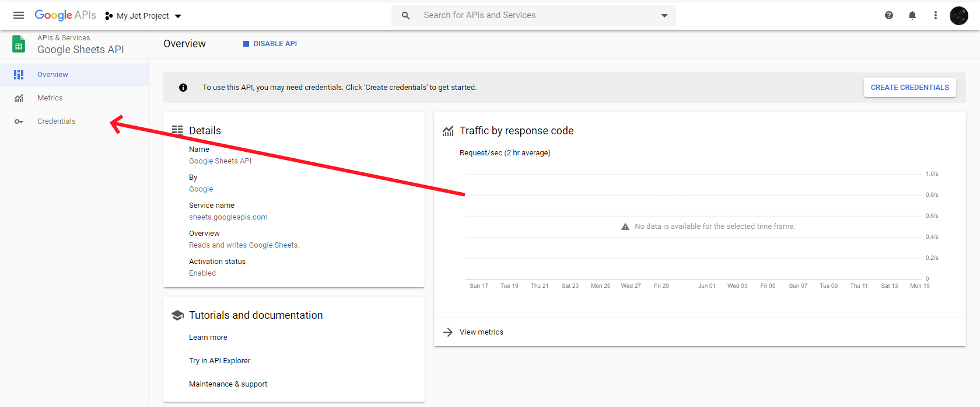The width and height of the screenshot is (980, 407).
Task: Click the 1.0/s chart scale label
Action: pyautogui.click(x=932, y=174)
